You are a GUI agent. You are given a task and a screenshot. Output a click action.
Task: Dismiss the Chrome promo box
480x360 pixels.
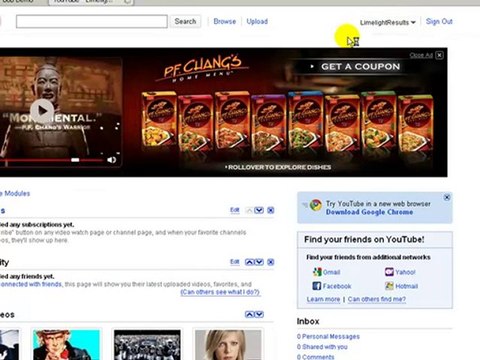(447, 197)
